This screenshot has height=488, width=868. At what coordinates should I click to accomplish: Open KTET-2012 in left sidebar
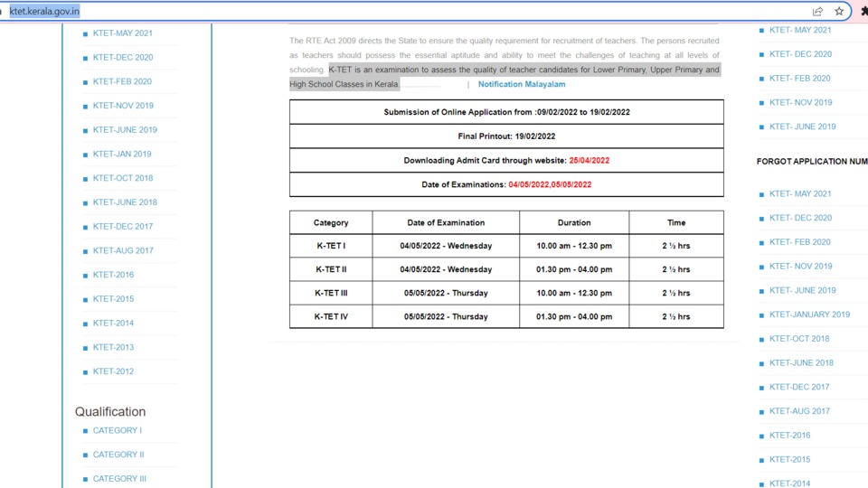[x=114, y=371]
